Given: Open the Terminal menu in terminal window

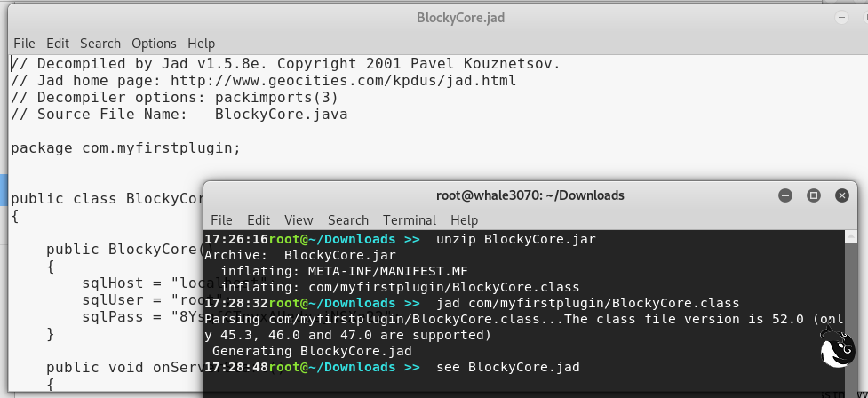Looking at the screenshot, I should (410, 220).
